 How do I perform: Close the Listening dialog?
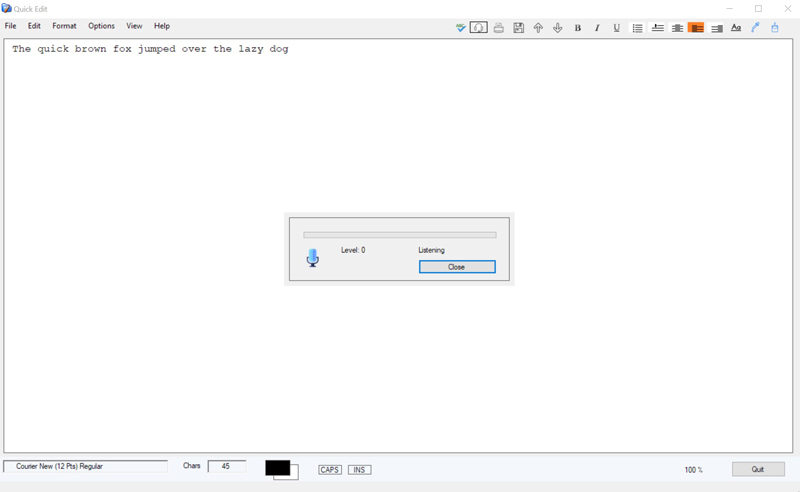(x=457, y=267)
